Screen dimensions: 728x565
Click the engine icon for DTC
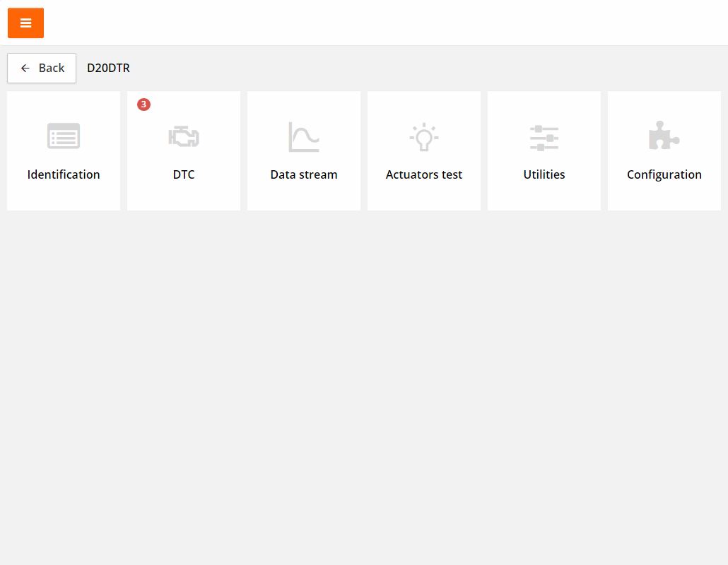184,136
